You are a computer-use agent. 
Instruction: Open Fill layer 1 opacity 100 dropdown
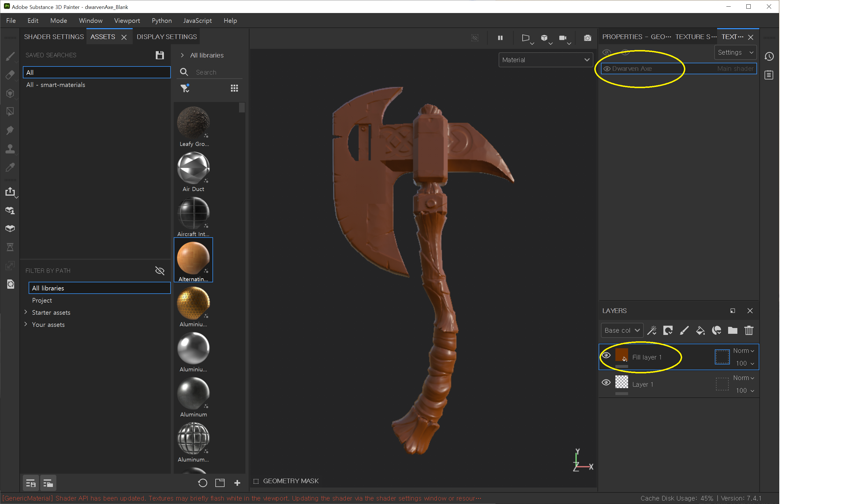(745, 363)
